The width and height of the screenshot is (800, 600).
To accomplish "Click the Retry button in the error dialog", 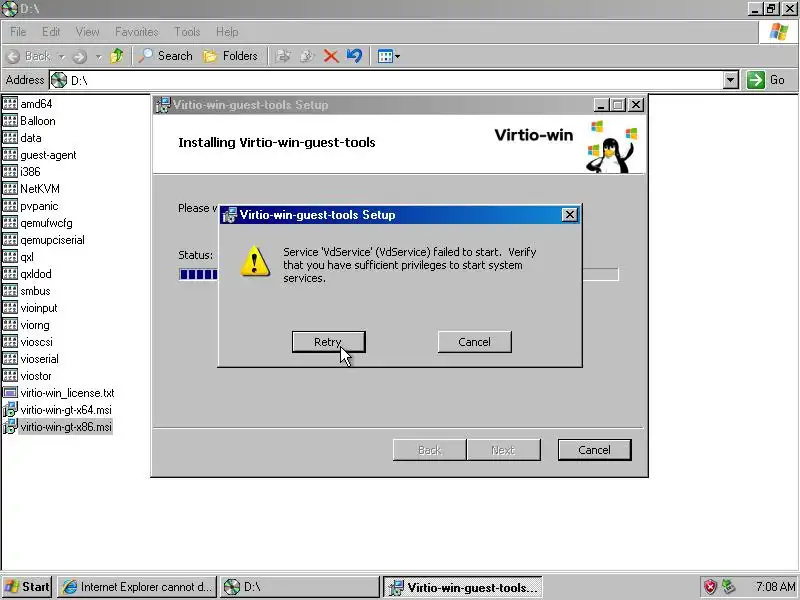I will tap(329, 342).
